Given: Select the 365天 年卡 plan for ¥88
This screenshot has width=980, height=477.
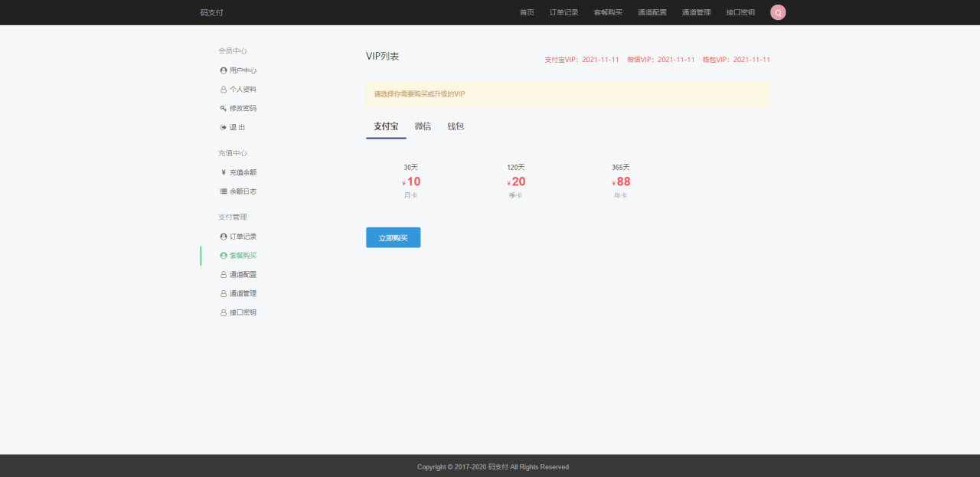Looking at the screenshot, I should tap(620, 181).
